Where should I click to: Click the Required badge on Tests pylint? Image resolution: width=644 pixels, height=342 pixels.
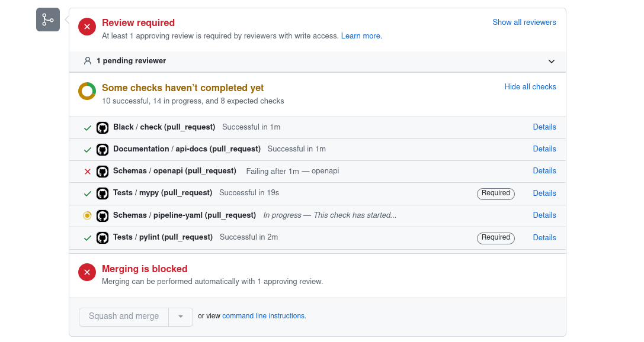(495, 237)
